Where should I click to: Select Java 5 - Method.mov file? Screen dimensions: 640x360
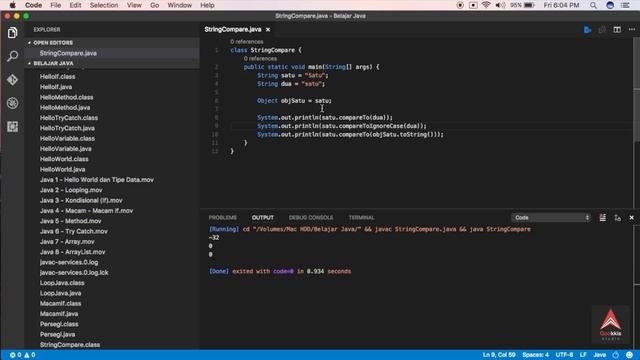coord(71,221)
